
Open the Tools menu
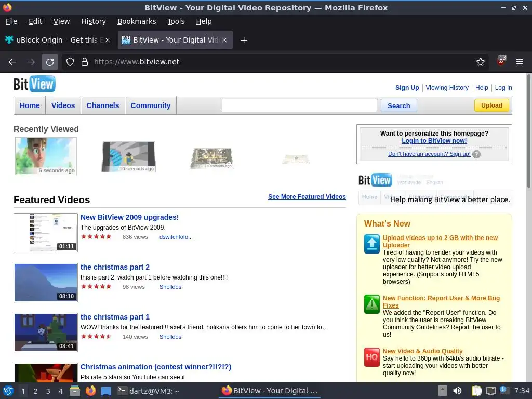coord(176,21)
